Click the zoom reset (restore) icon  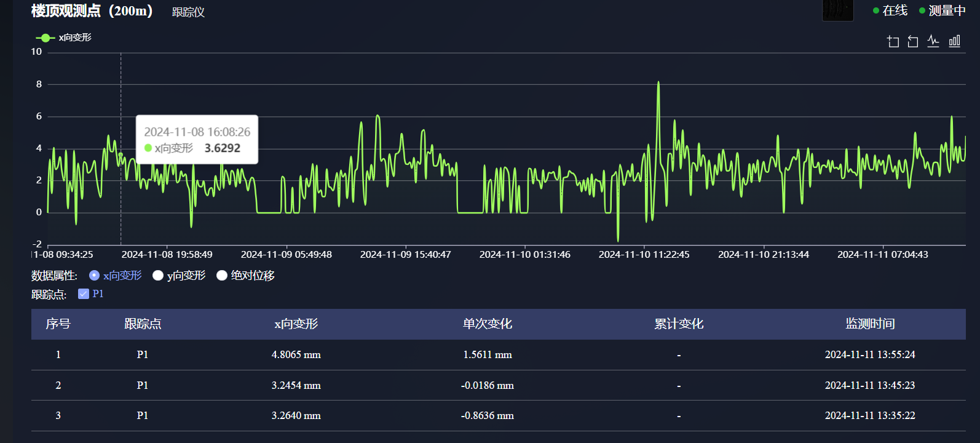[913, 41]
